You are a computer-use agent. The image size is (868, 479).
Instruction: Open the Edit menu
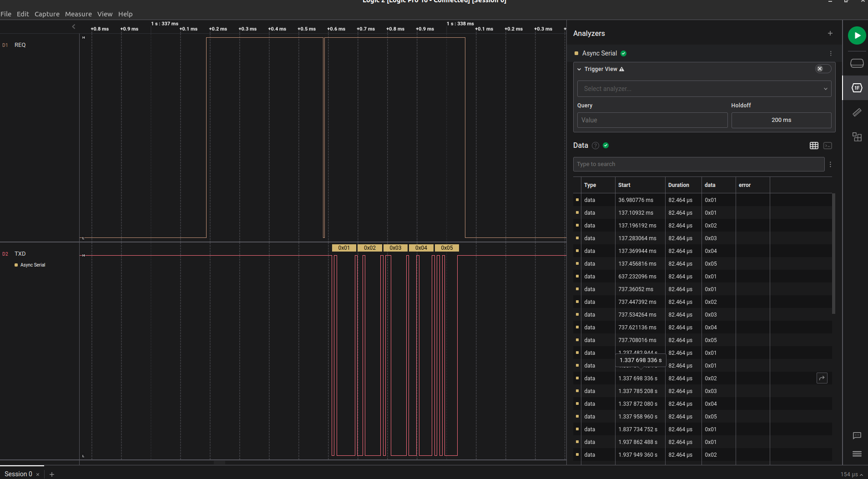[23, 14]
